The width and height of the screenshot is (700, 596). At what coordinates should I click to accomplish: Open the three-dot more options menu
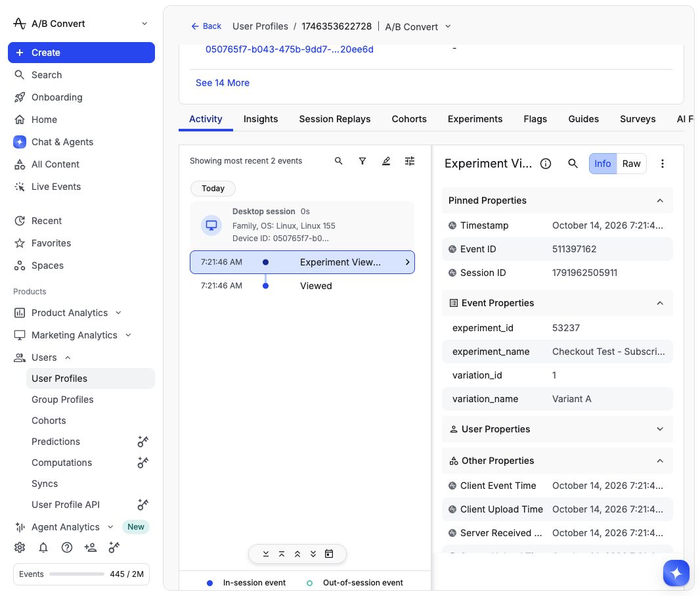[663, 164]
